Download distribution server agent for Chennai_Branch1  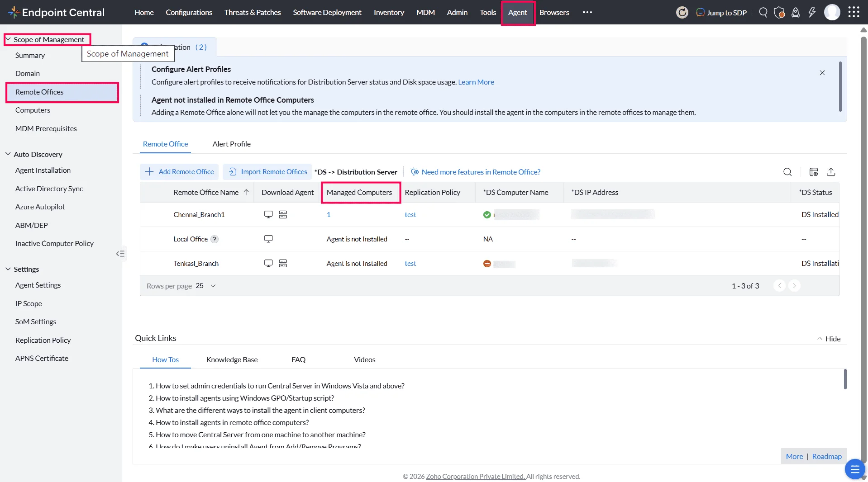[283, 214]
